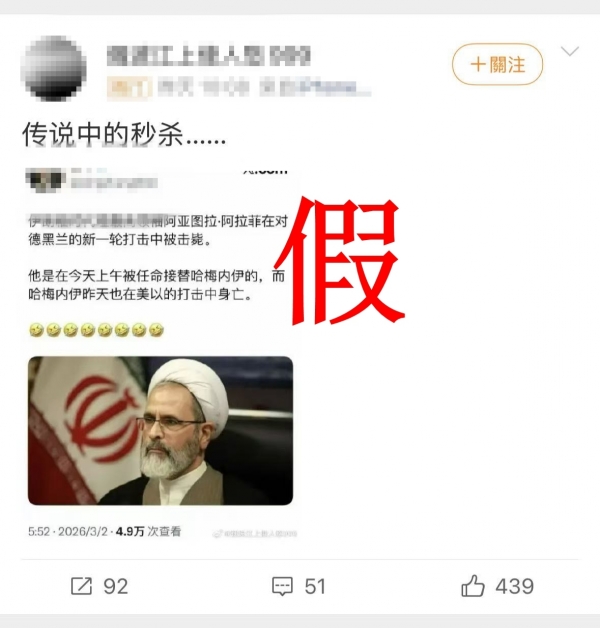Screen dimensions: 600x628
Task: Tap the small avatar inside embedded screenshot
Action: click(45, 179)
